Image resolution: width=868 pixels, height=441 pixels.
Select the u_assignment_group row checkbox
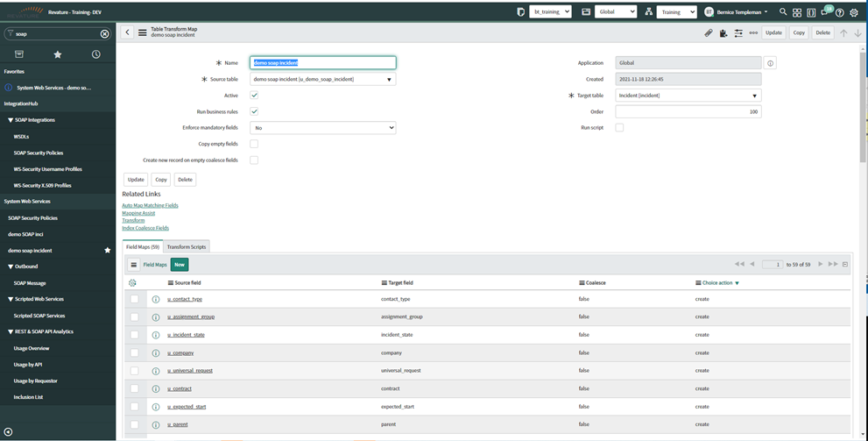(135, 317)
